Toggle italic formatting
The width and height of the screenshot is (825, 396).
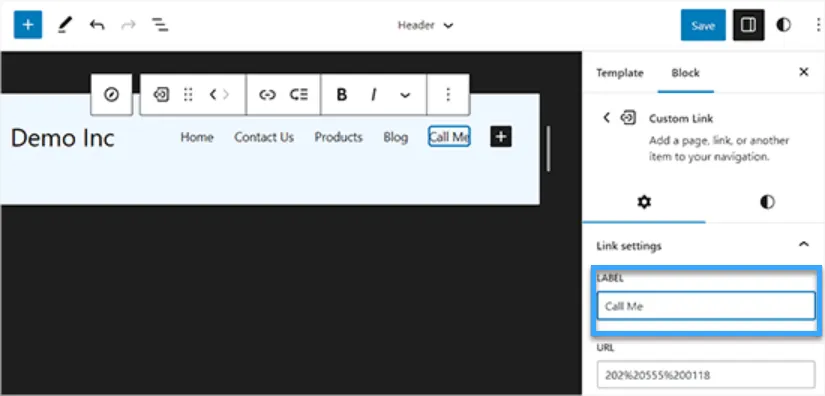[x=374, y=95]
